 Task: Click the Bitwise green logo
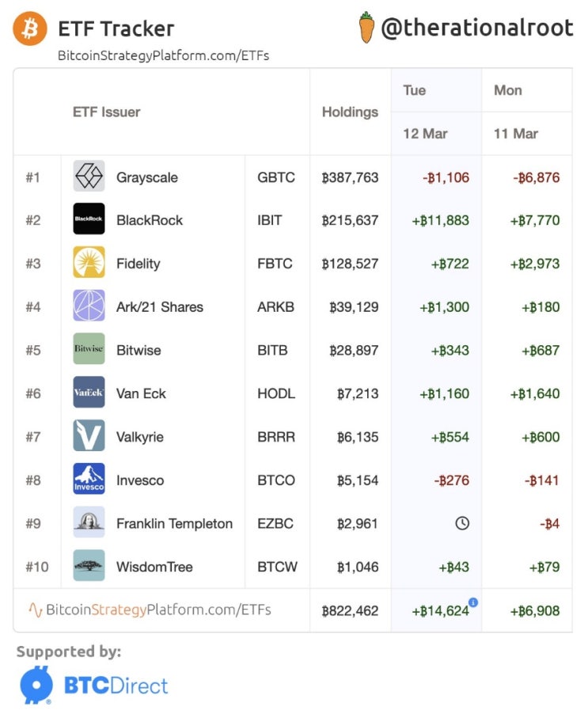coord(89,349)
